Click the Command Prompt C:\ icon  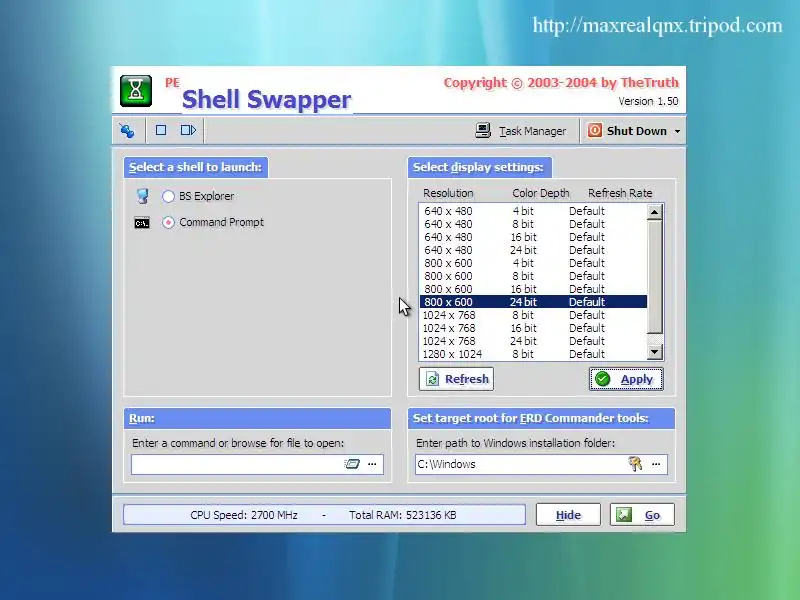pos(142,223)
